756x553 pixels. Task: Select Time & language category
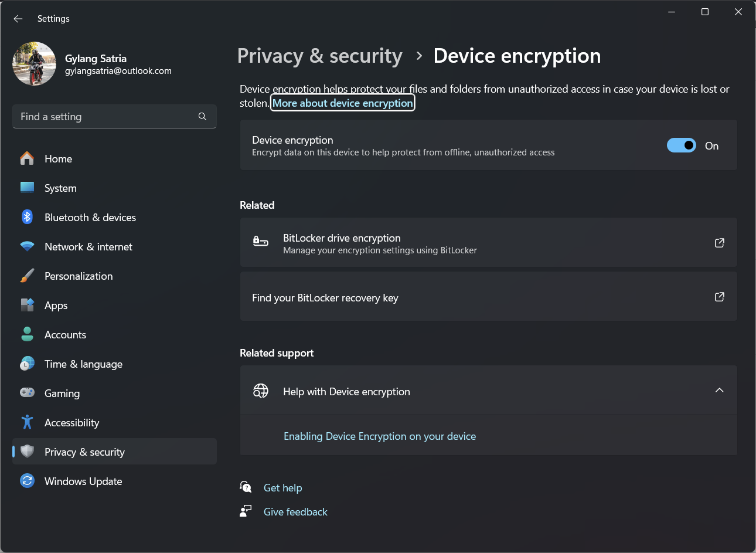click(114, 364)
